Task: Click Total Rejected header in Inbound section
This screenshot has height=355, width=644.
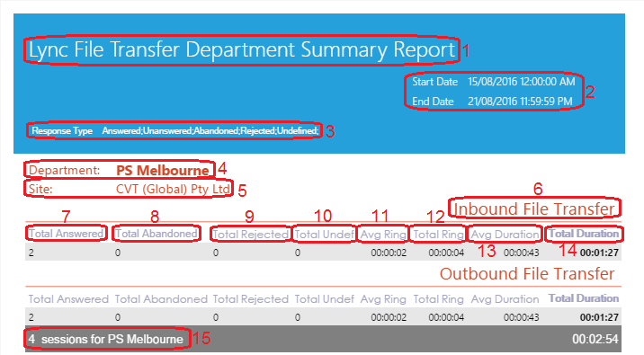Action: (251, 235)
